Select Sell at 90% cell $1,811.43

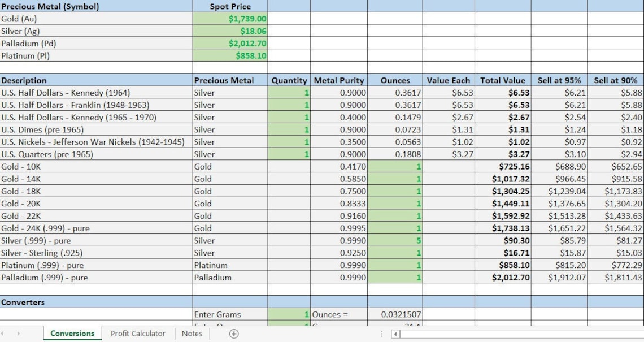[615, 278]
